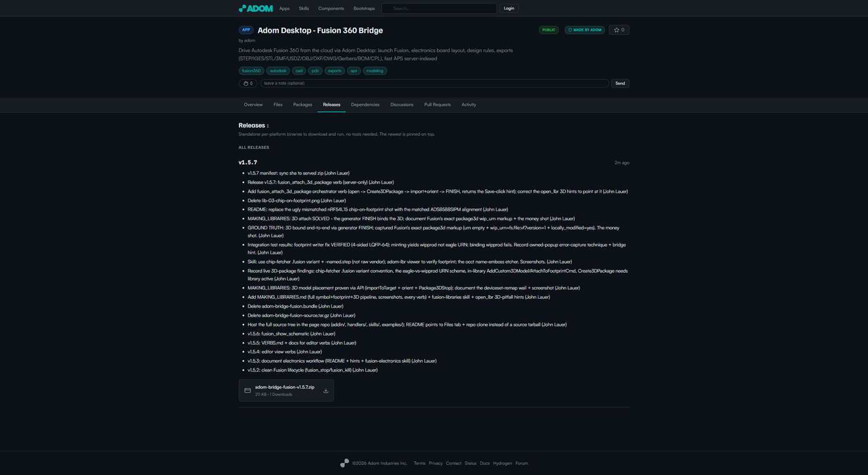Click the PUBLIC visibility badge
The height and width of the screenshot is (475, 868).
tap(549, 30)
